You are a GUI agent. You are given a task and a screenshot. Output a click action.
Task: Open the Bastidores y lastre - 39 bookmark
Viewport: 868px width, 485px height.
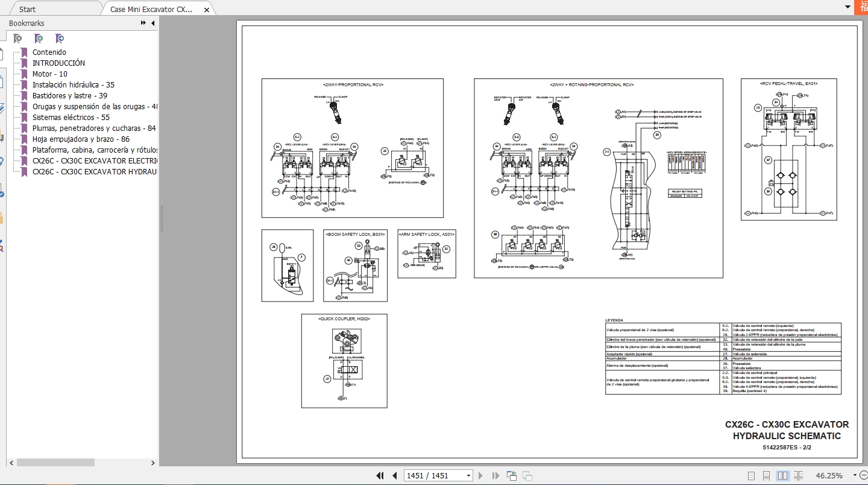tap(70, 96)
